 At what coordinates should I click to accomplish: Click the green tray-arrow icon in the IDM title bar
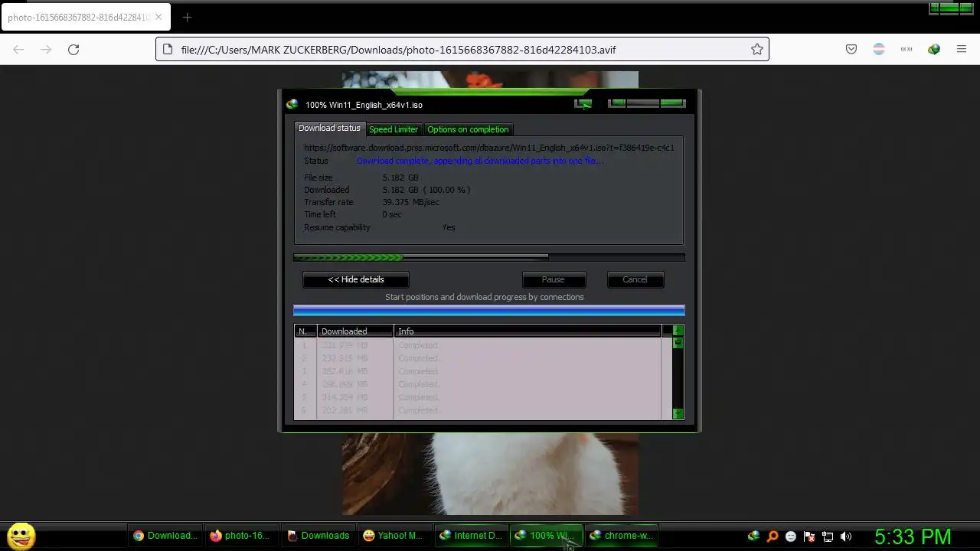[x=583, y=103]
